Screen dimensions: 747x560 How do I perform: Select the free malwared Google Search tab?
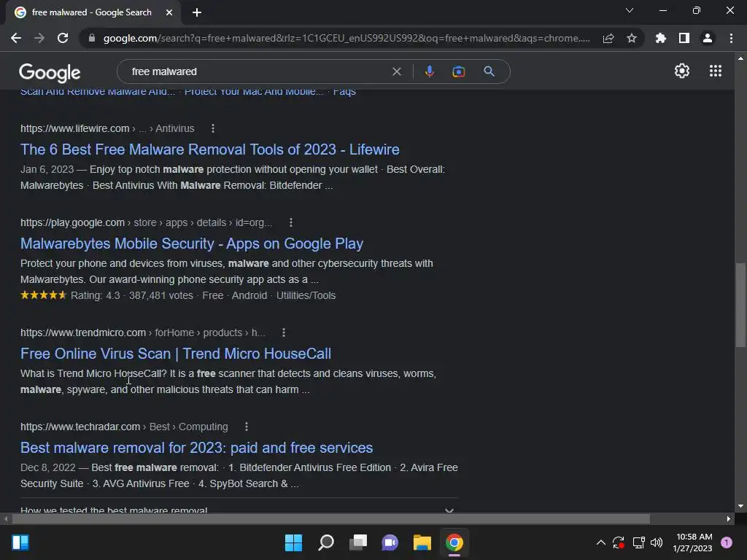[91, 12]
